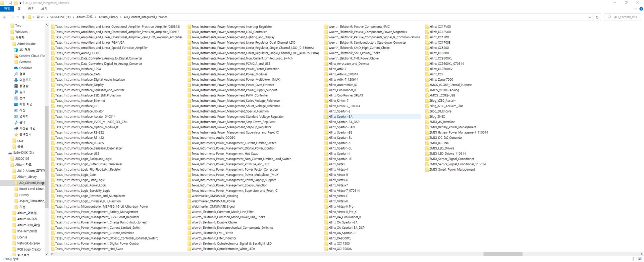Open the 홈 ribbon tab

coord(19,9)
